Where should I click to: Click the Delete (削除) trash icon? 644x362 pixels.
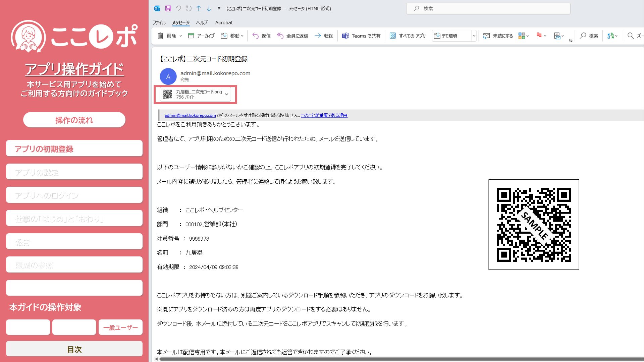click(161, 36)
